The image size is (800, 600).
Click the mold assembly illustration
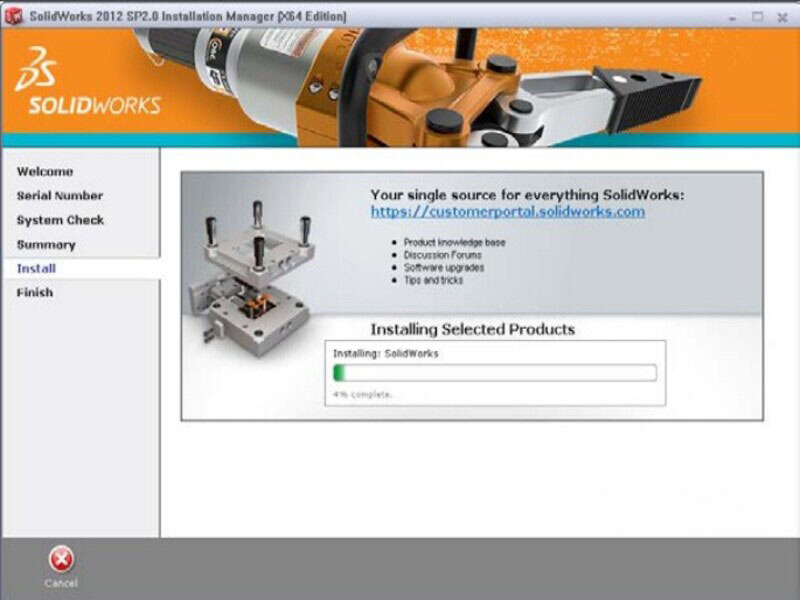tap(250, 278)
